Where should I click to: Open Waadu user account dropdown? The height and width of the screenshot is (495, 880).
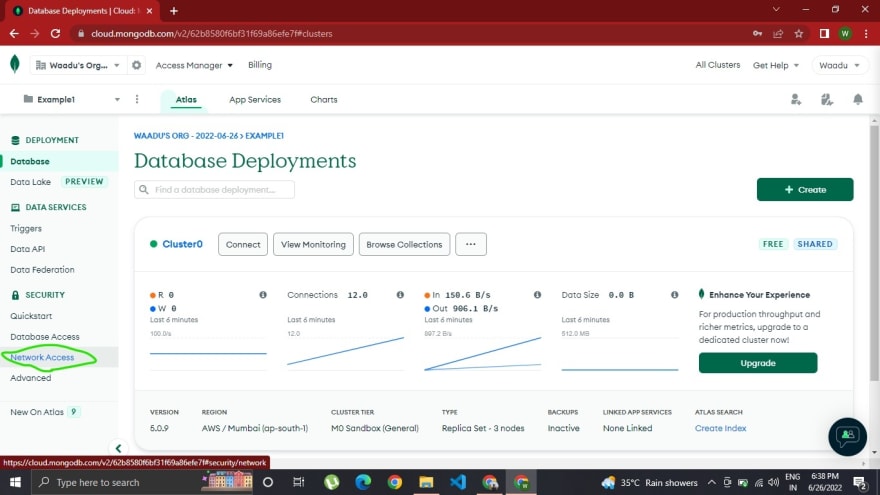(839, 65)
